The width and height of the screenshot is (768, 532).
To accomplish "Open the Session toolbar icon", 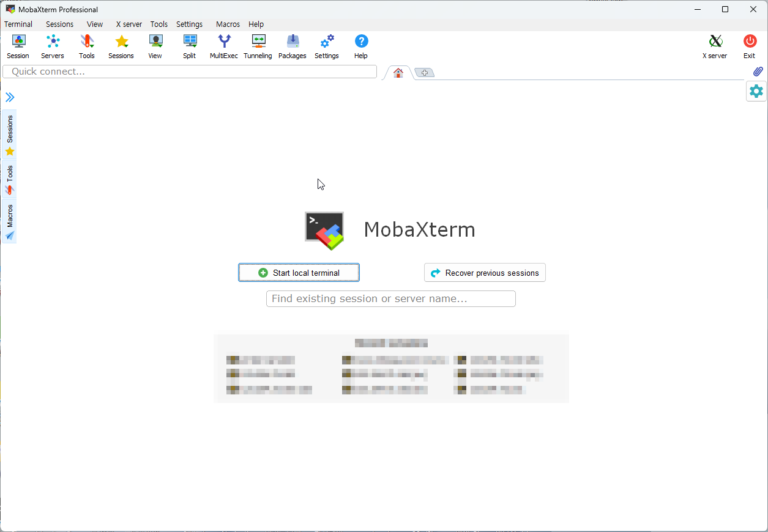I will point(18,47).
